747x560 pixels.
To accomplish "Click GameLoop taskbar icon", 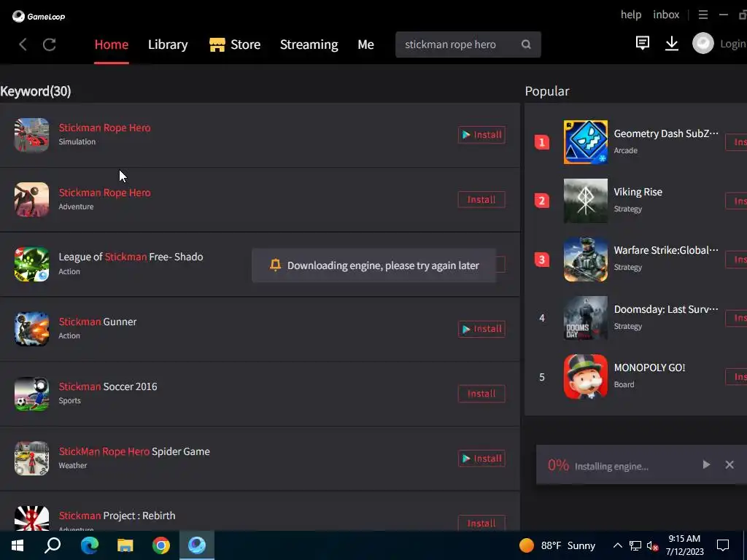I will coord(197,545).
